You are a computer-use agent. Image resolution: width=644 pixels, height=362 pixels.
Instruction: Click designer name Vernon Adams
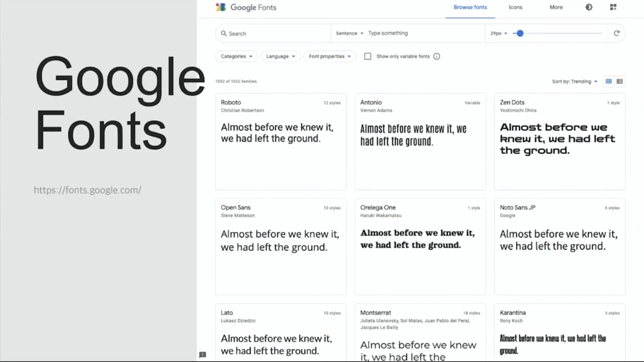376,111
